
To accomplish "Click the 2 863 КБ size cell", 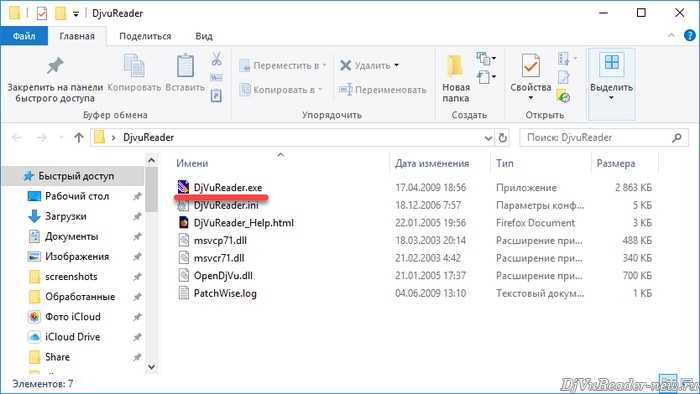I will (633, 187).
